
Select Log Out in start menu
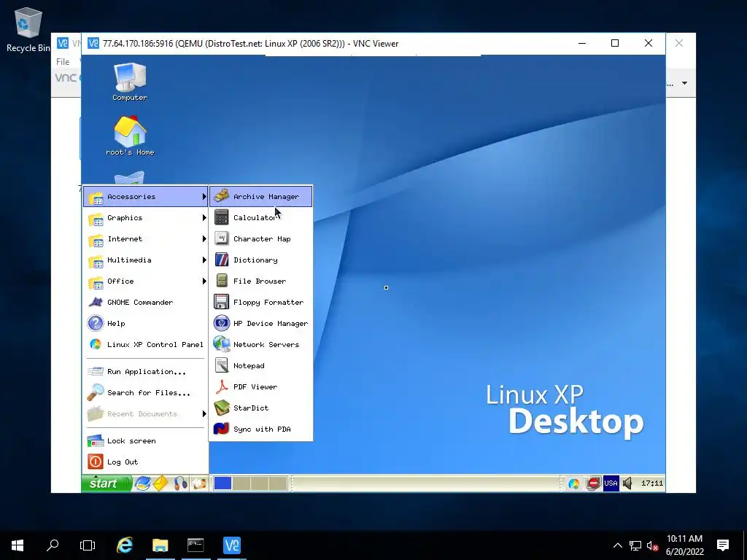tap(146, 462)
